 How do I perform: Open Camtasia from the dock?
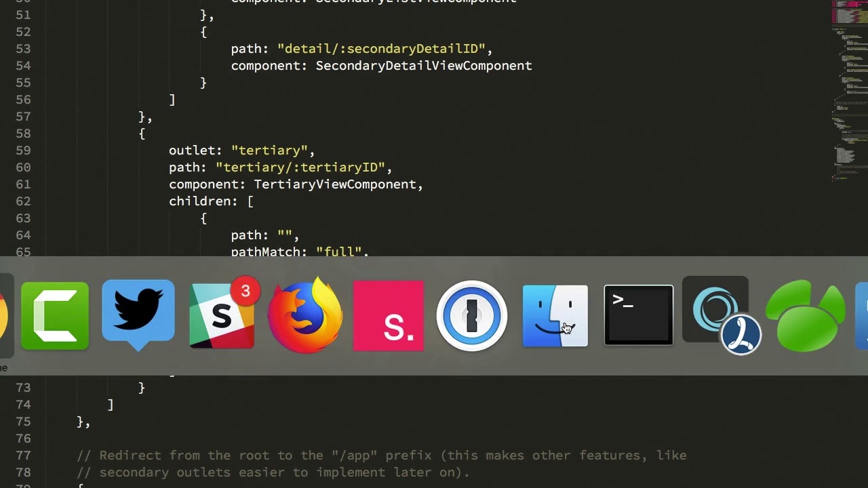tap(55, 316)
